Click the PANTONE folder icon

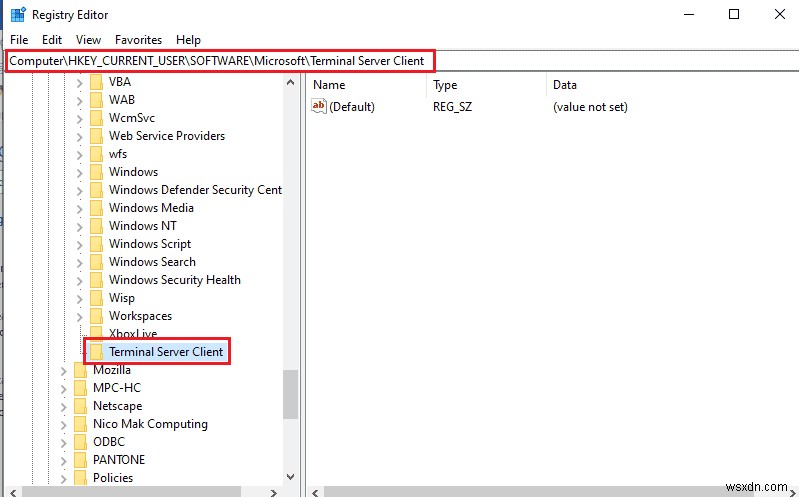pyautogui.click(x=81, y=460)
